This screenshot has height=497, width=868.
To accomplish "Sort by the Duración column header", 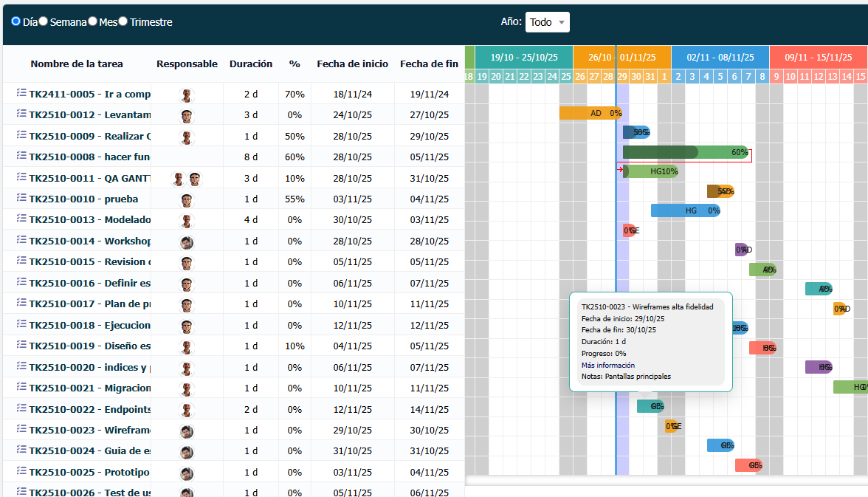I will pyautogui.click(x=251, y=64).
